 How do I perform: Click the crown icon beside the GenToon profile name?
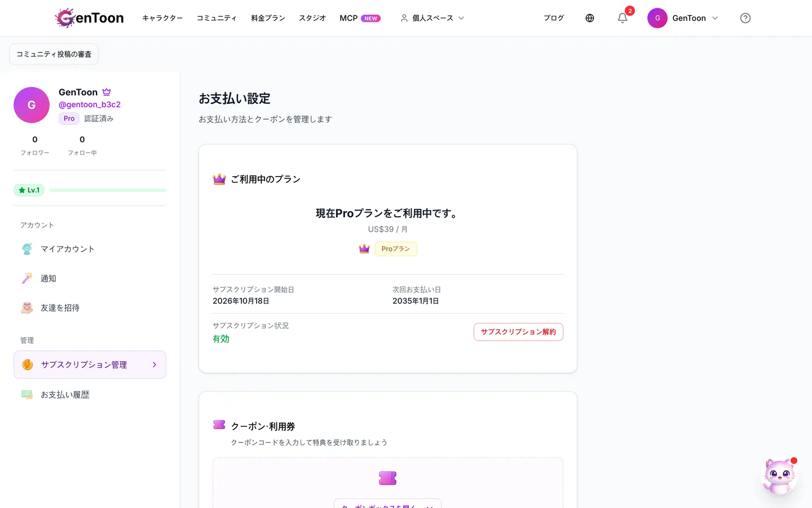pos(107,92)
